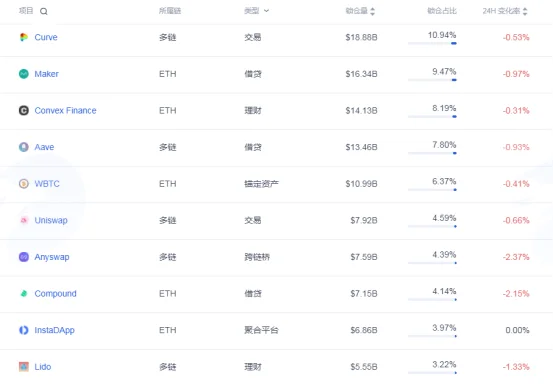The image size is (554, 385).
Task: Click the 锁仓占比 column header
Action: (x=442, y=11)
